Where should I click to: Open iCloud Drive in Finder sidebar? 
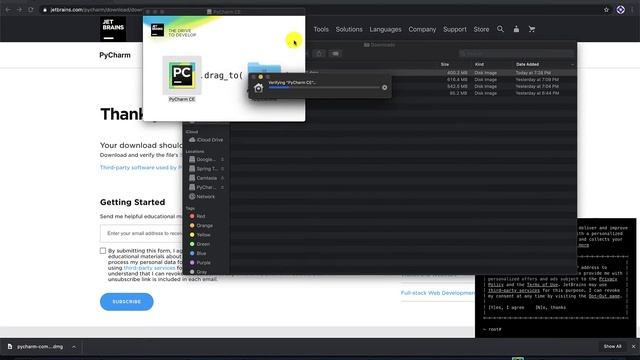tap(206, 140)
